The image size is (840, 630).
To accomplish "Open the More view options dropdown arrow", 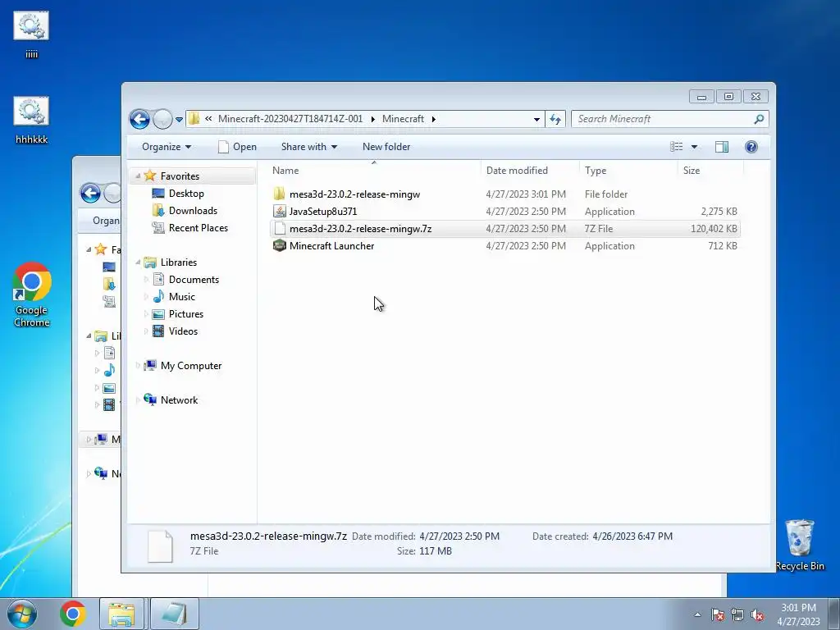I will pyautogui.click(x=694, y=147).
